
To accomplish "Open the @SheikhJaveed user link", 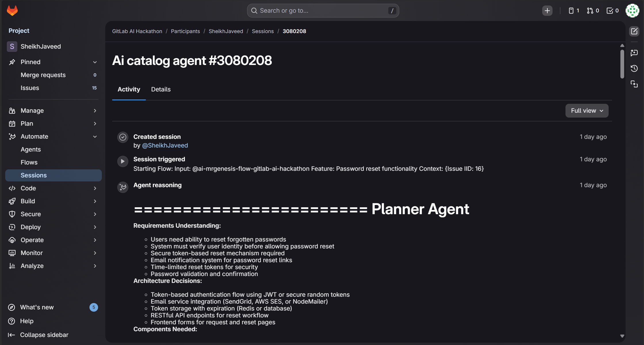I will point(165,145).
